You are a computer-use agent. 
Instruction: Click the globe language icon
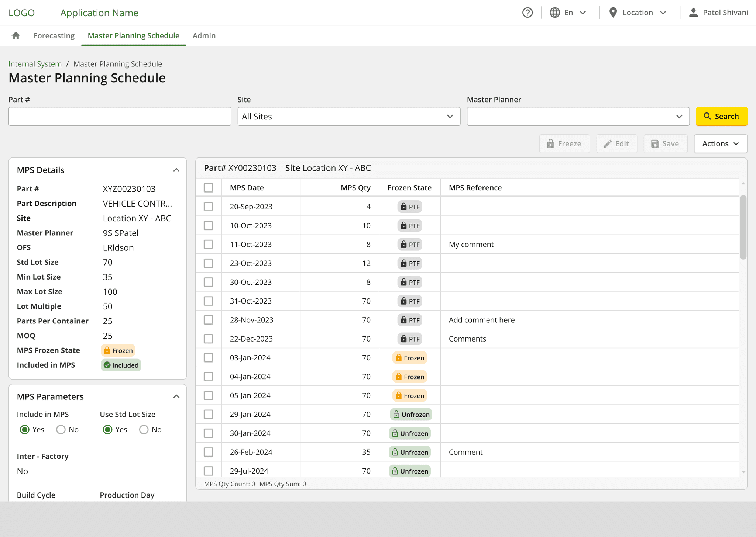click(x=554, y=13)
